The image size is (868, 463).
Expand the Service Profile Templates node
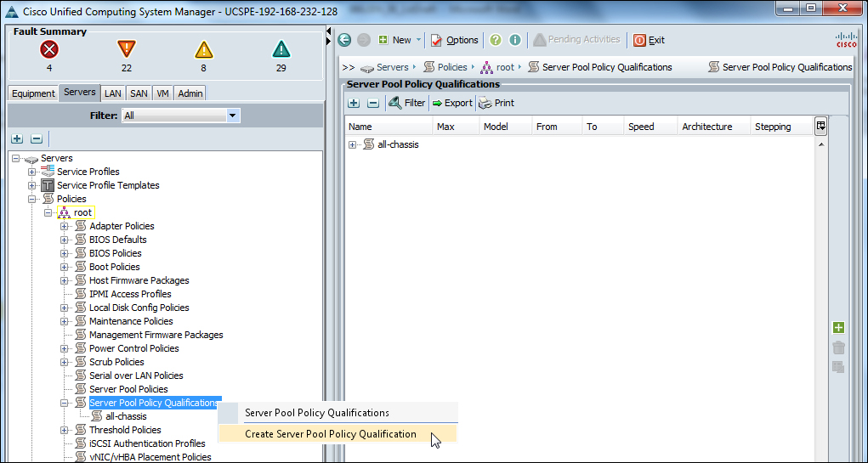(x=31, y=185)
